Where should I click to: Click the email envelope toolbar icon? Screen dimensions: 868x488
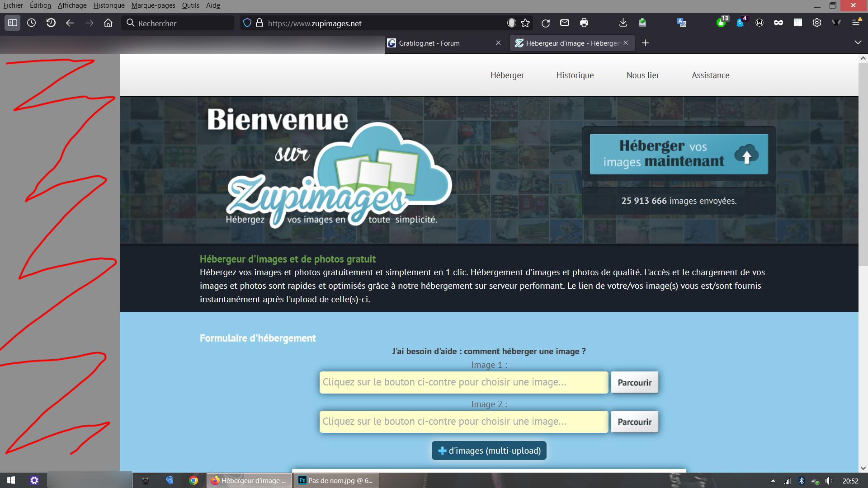point(565,23)
